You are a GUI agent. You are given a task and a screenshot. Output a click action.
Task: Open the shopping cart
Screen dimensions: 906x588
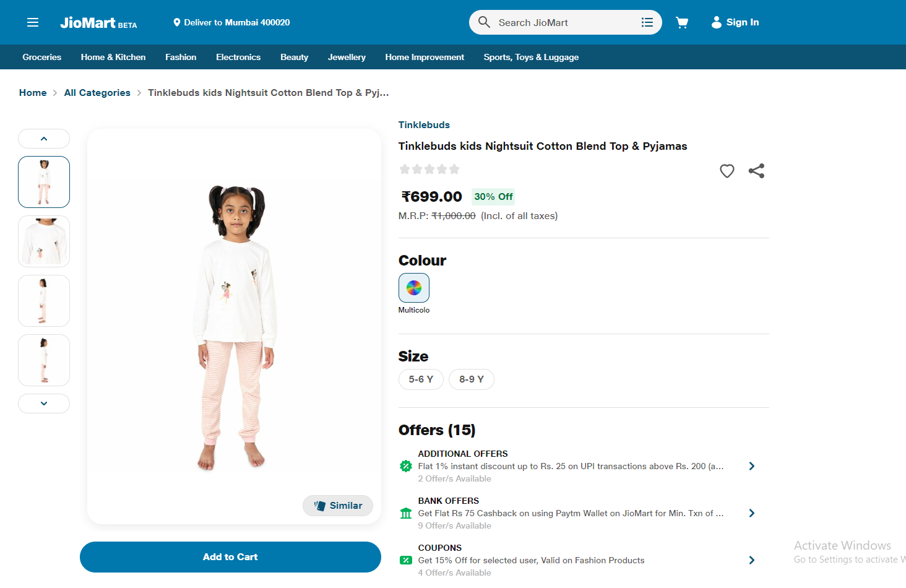tap(682, 23)
